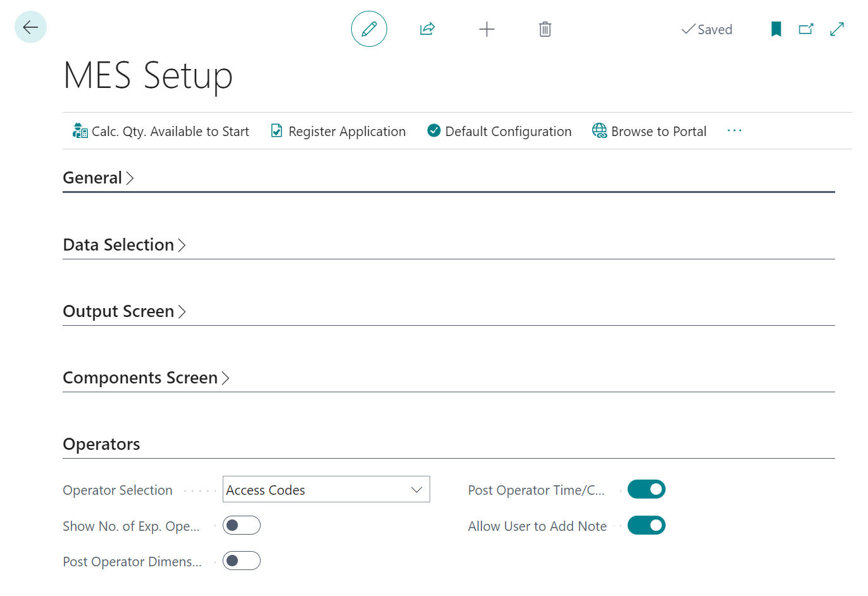Open the Operator Selection dropdown
This screenshot has height=596, width=868.
tap(326, 490)
